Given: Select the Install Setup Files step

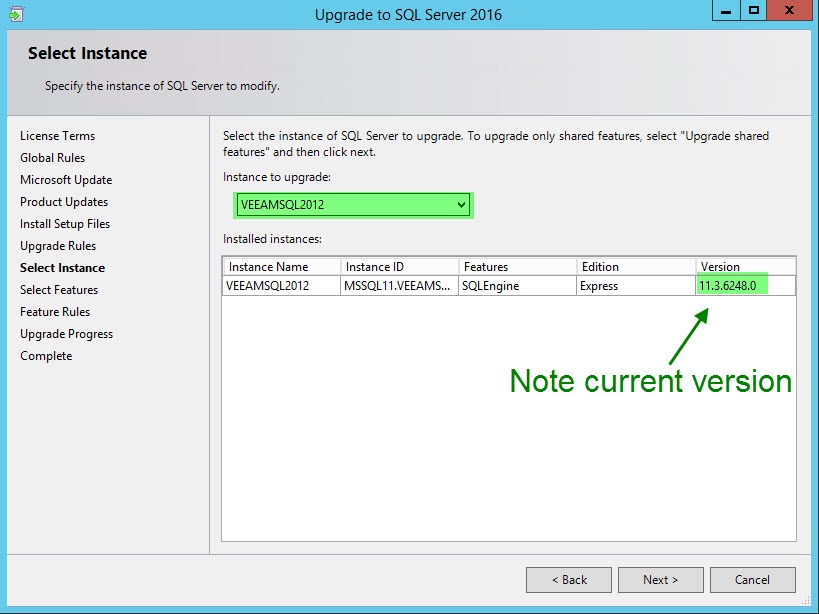Looking at the screenshot, I should (x=65, y=223).
